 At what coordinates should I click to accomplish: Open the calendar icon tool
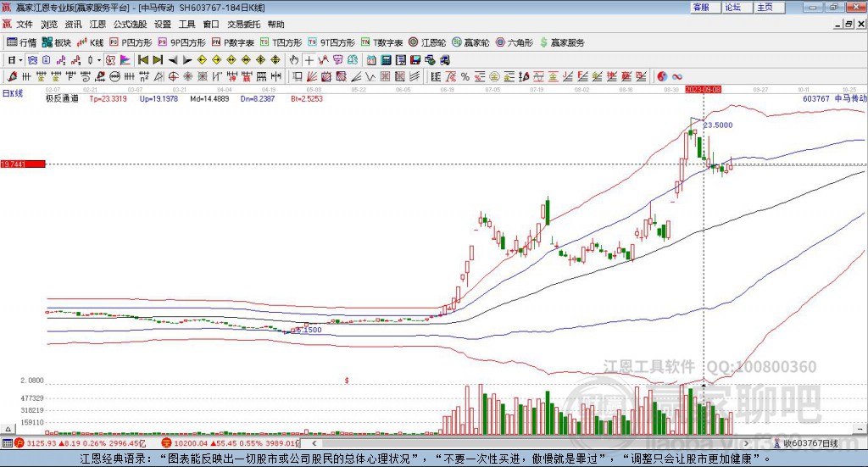tap(371, 60)
